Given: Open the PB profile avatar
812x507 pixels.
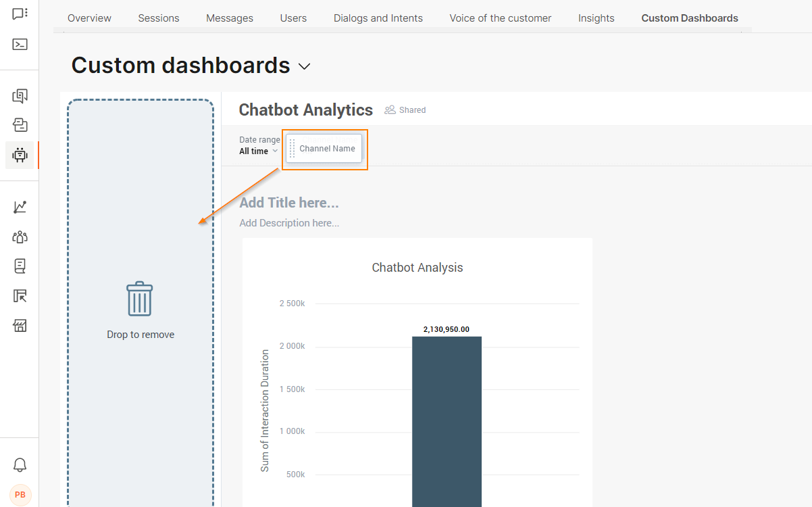Looking at the screenshot, I should pos(20,494).
